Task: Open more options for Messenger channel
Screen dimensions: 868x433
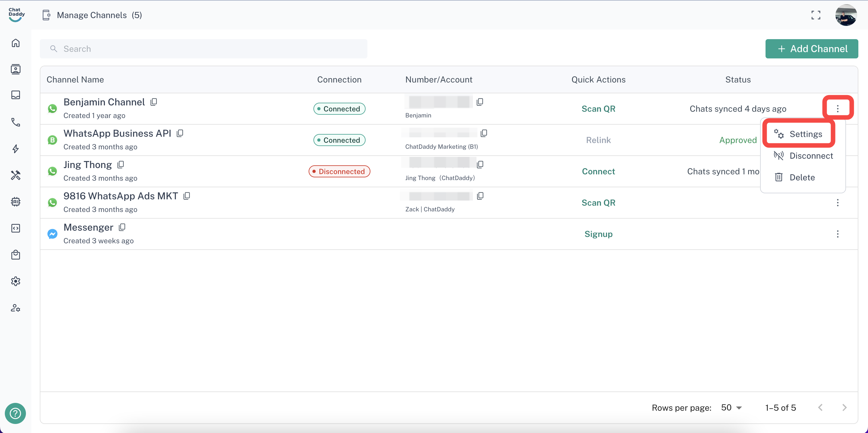Action: point(838,234)
